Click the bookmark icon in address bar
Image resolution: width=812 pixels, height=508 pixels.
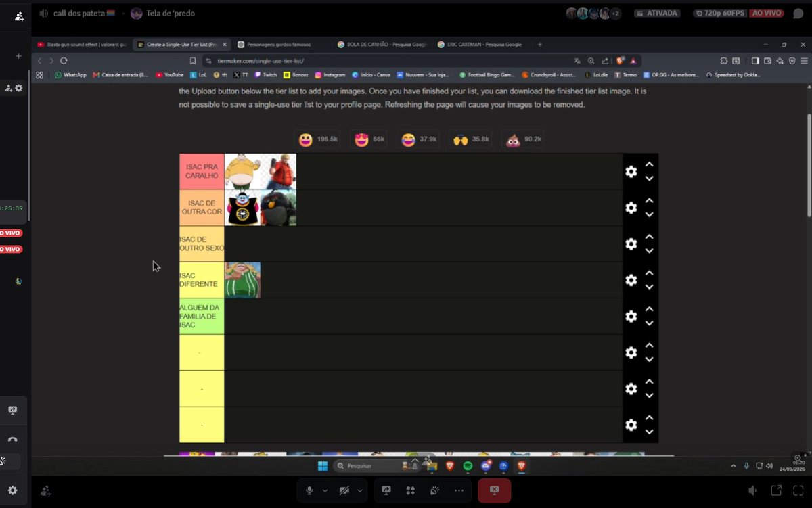(x=193, y=61)
